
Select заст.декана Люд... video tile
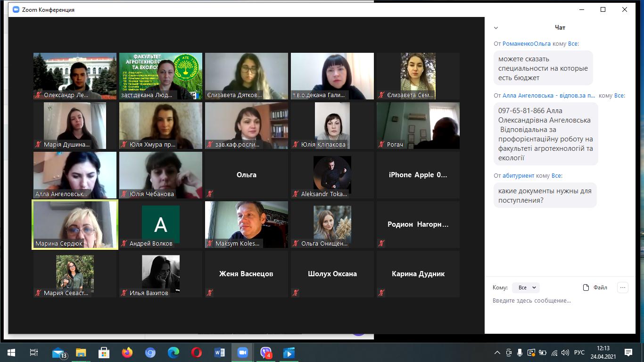coord(161,76)
